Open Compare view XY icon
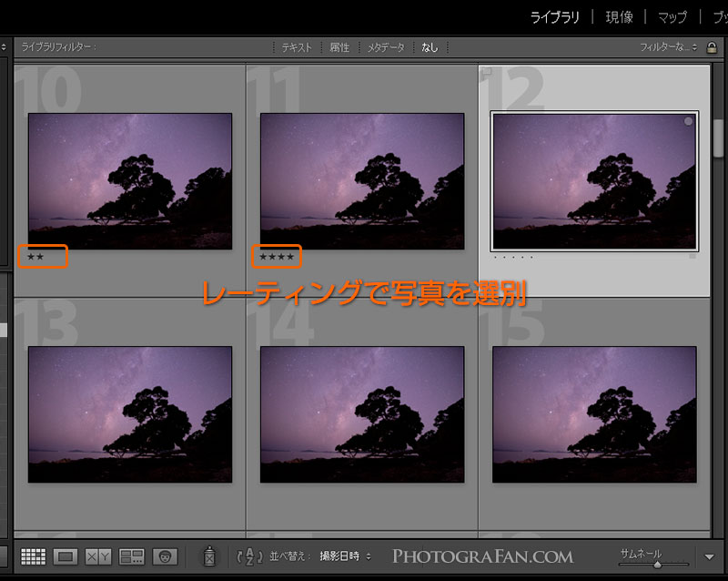 (x=98, y=556)
